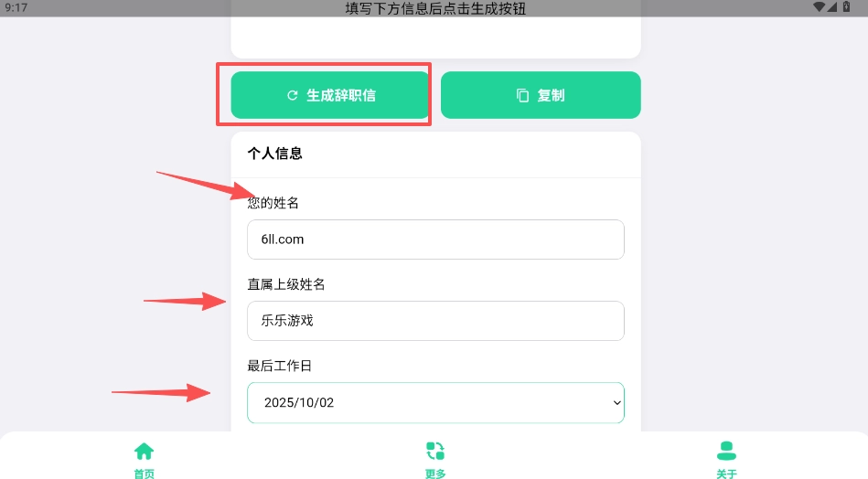Focus the 您的姓名 input field
This screenshot has height=479, width=868.
click(435, 239)
